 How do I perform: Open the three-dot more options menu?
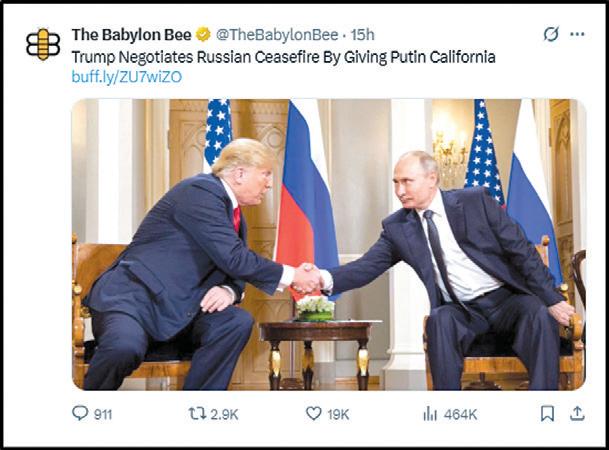577,34
